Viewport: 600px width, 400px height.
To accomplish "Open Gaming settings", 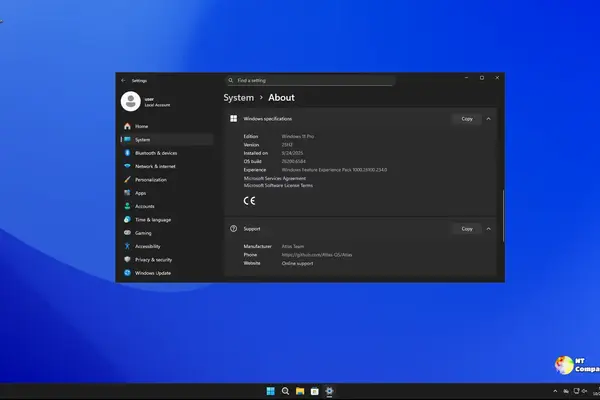I will point(143,232).
